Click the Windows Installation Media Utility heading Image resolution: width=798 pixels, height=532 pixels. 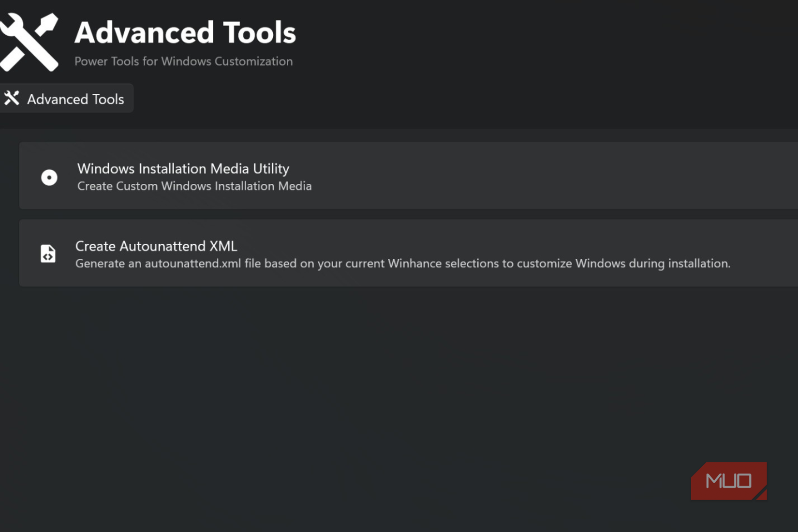[183, 169]
